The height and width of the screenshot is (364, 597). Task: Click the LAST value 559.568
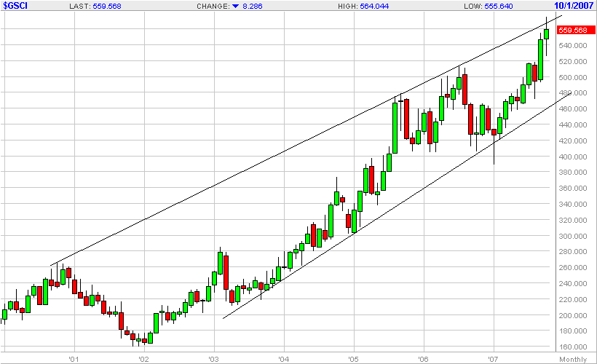click(x=107, y=6)
